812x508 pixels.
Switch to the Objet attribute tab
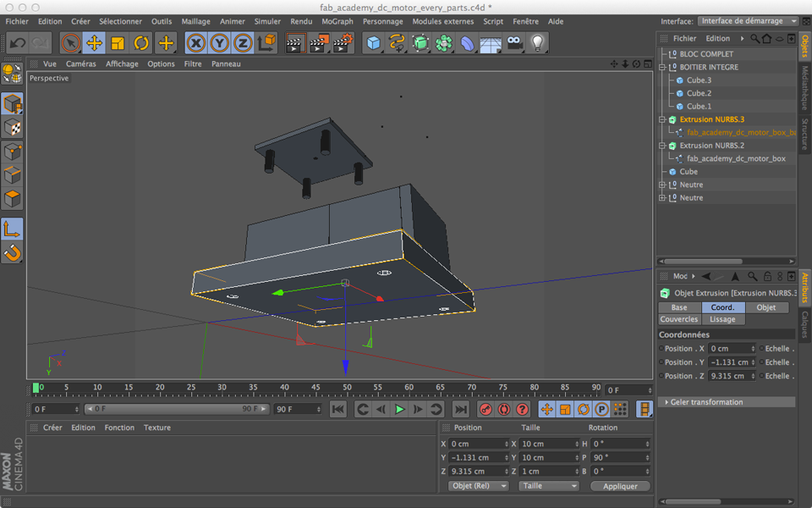coord(766,307)
